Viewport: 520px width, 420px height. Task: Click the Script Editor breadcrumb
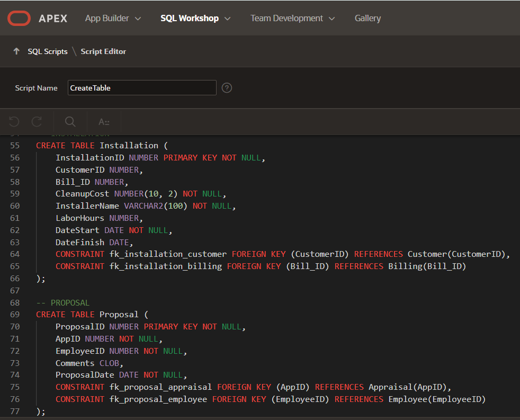click(x=103, y=51)
